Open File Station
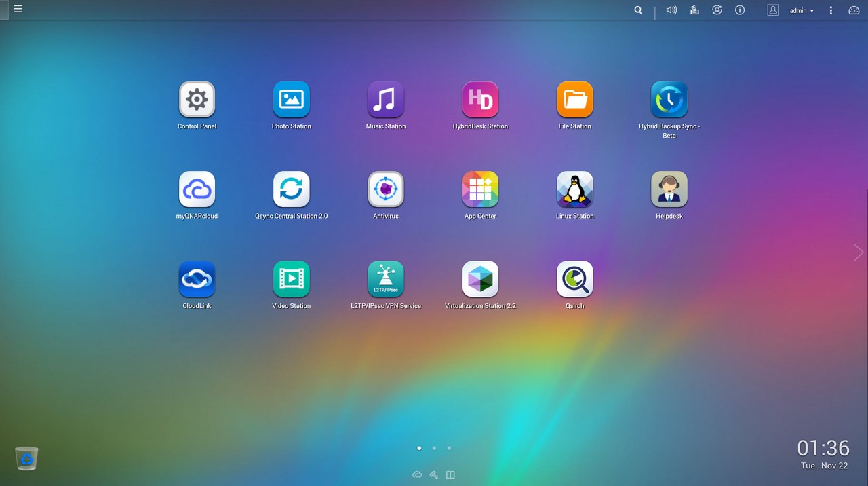This screenshot has width=868, height=486. [575, 100]
